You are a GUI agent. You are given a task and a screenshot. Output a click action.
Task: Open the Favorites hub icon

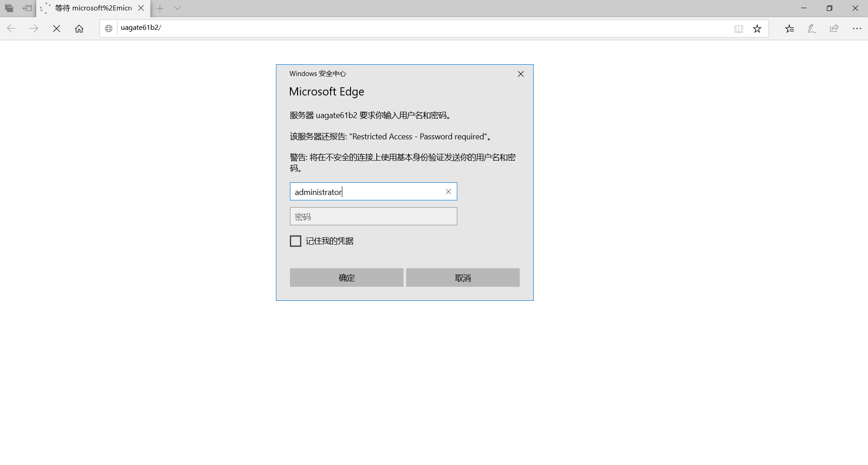click(789, 29)
